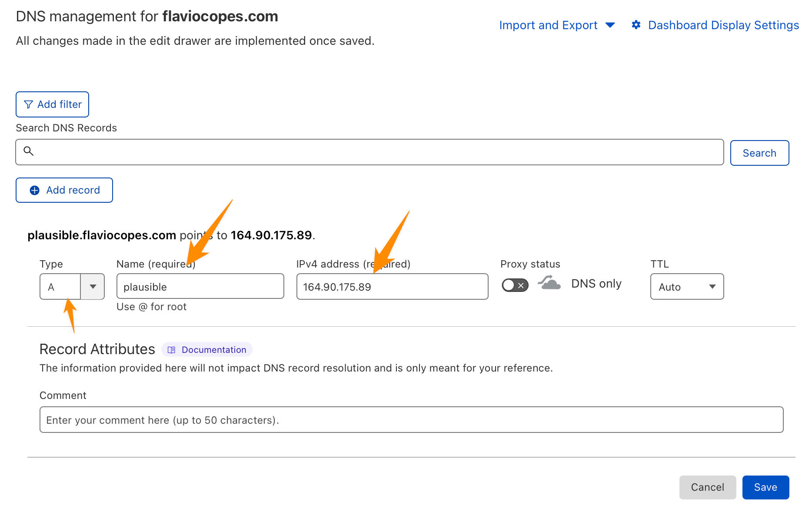Toggle the Proxy status switch
The height and width of the screenshot is (509, 812).
pos(515,285)
